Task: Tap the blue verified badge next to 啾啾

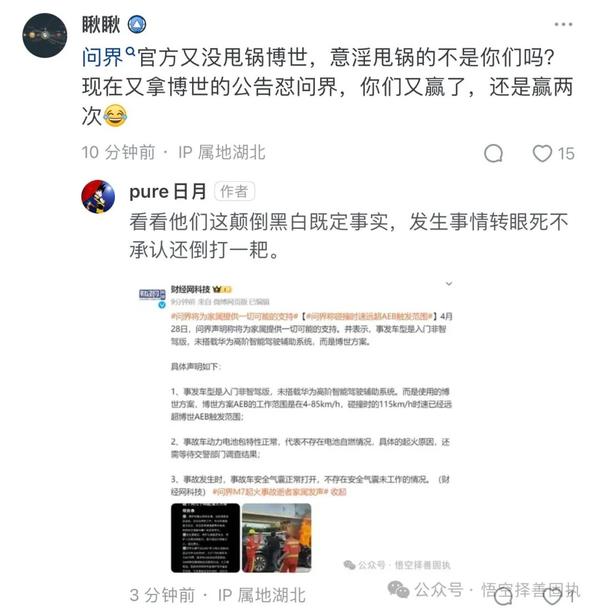Action: pyautogui.click(x=137, y=25)
